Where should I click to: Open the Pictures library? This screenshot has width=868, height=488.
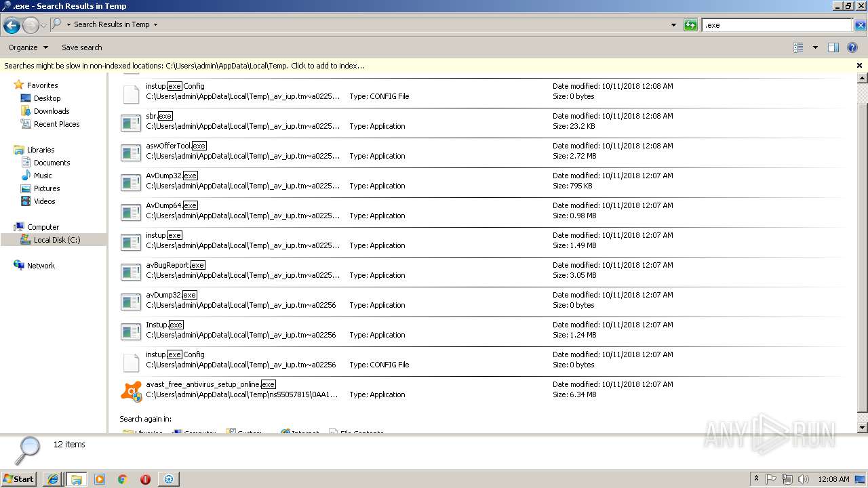(47, 188)
